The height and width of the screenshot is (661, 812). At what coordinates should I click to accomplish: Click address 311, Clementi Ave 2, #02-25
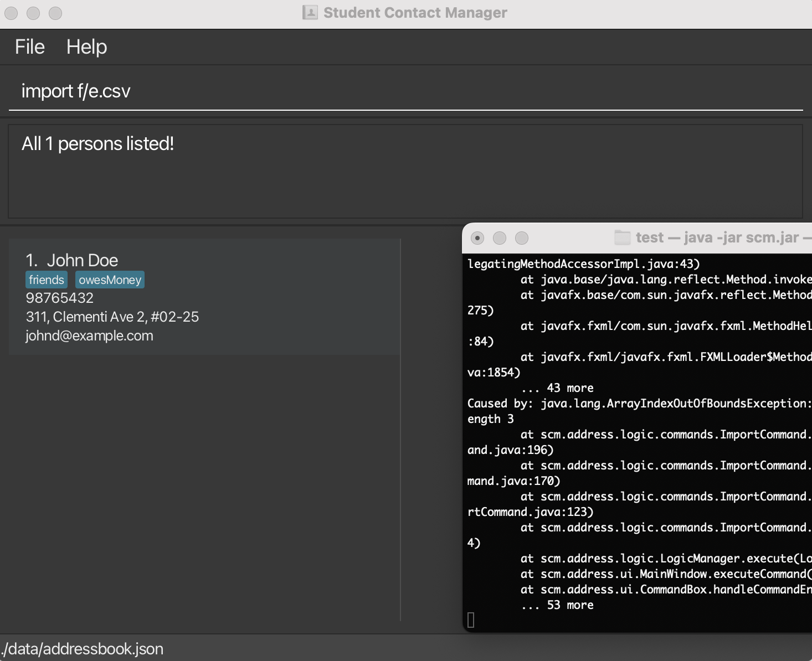112,317
